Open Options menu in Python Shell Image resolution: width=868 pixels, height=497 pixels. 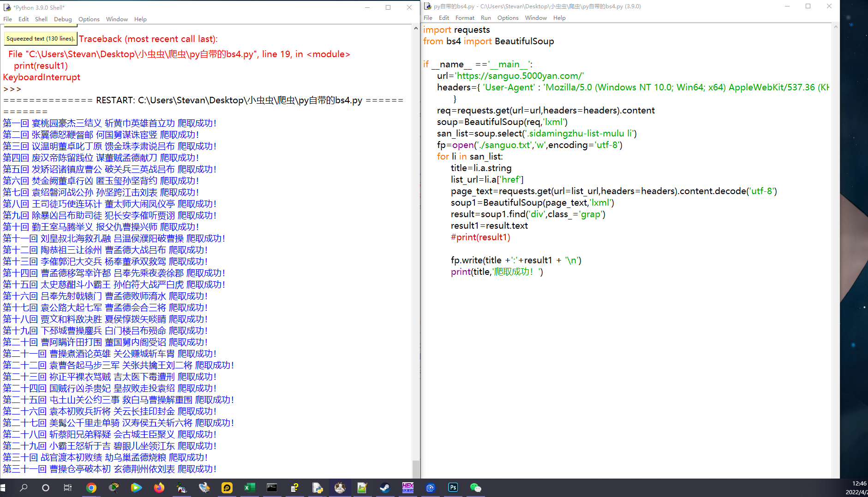(x=89, y=19)
